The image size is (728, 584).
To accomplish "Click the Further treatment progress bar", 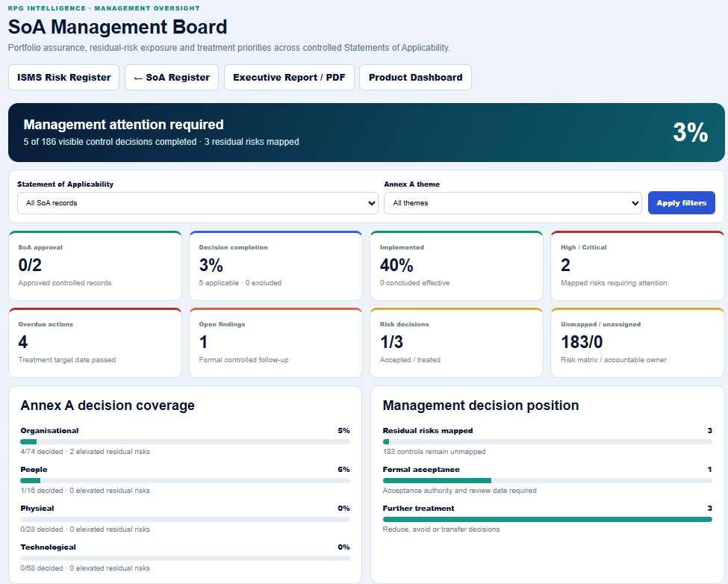I will (x=547, y=520).
